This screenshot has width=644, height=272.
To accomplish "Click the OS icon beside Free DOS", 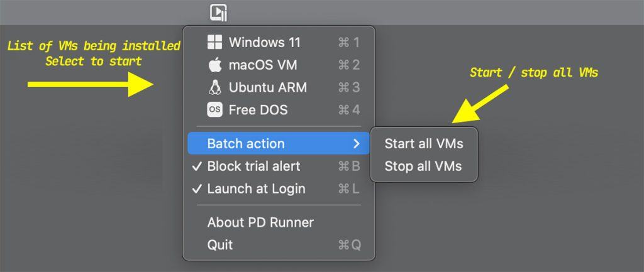I will pyautogui.click(x=215, y=110).
